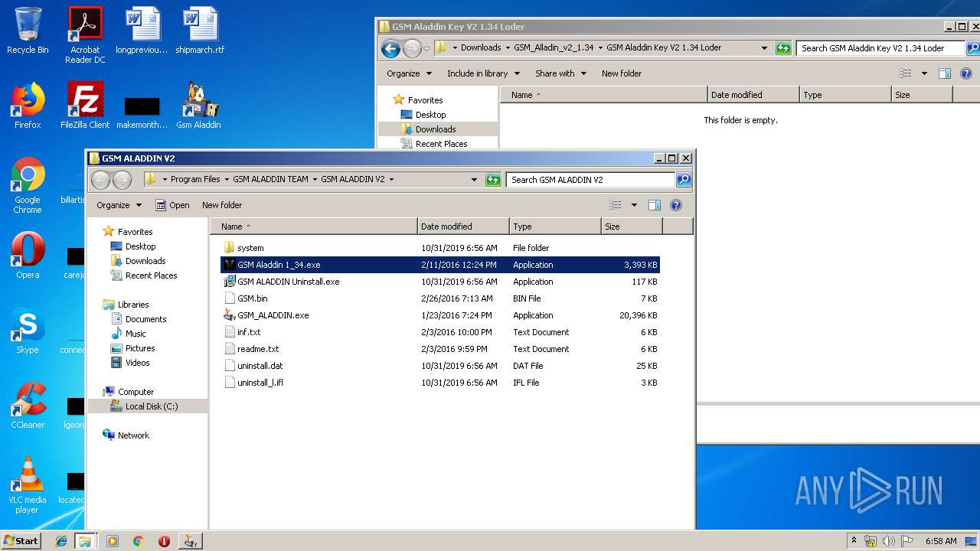Open Windows Media Player taskbar icon
The height and width of the screenshot is (551, 980).
113,541
